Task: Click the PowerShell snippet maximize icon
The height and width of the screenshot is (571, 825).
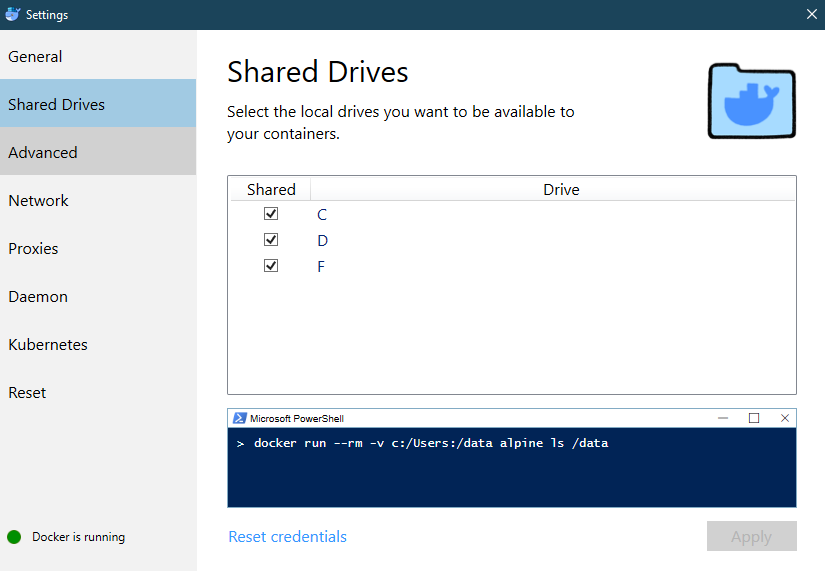Action: pos(754,418)
